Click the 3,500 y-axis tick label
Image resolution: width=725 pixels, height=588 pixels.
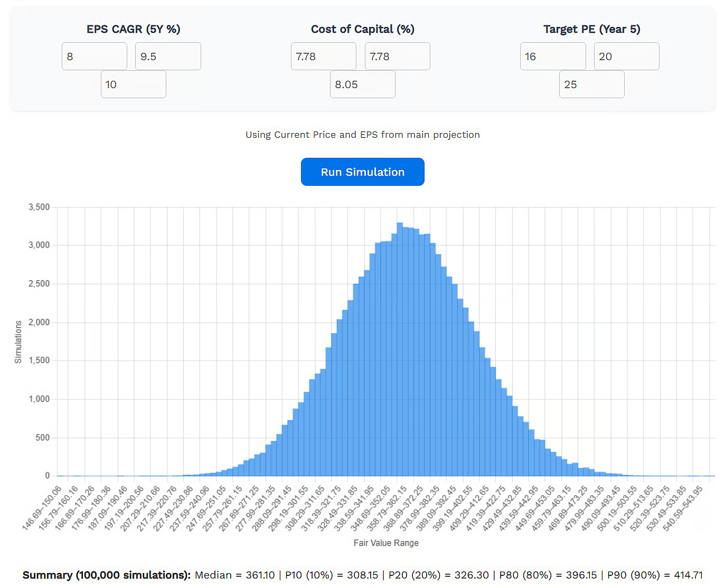pos(39,207)
